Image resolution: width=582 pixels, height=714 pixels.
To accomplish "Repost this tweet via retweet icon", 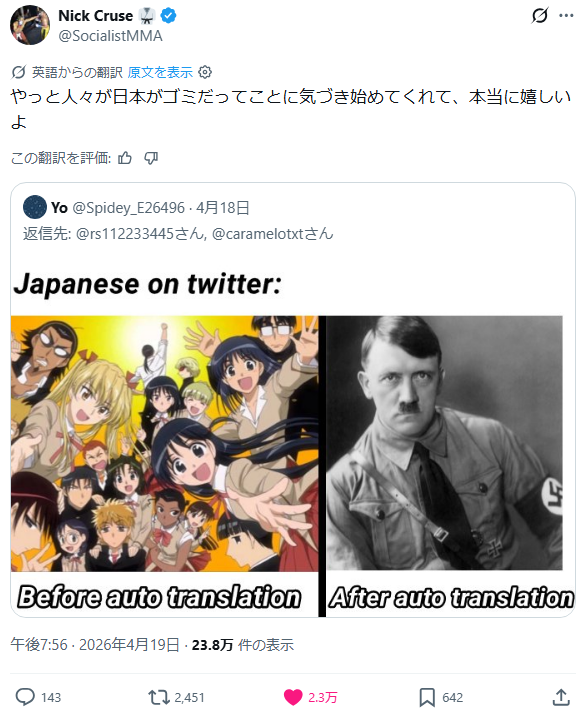I will [x=159, y=697].
